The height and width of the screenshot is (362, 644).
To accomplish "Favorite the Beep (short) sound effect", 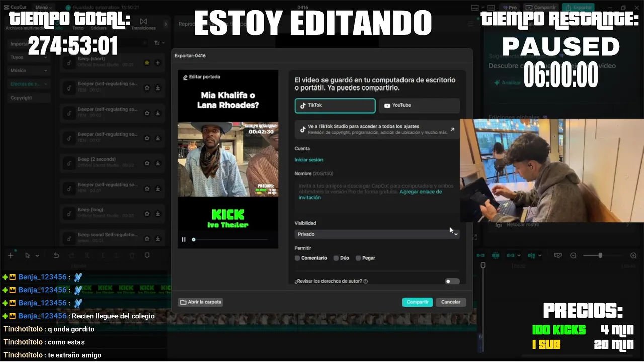I will point(147,63).
